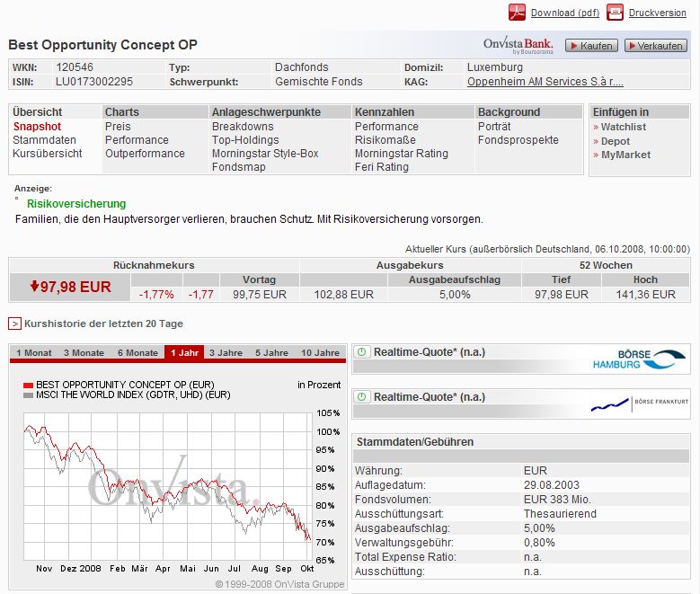Select Snapshot under Übersicht
This screenshot has height=594, width=700.
click(x=37, y=127)
